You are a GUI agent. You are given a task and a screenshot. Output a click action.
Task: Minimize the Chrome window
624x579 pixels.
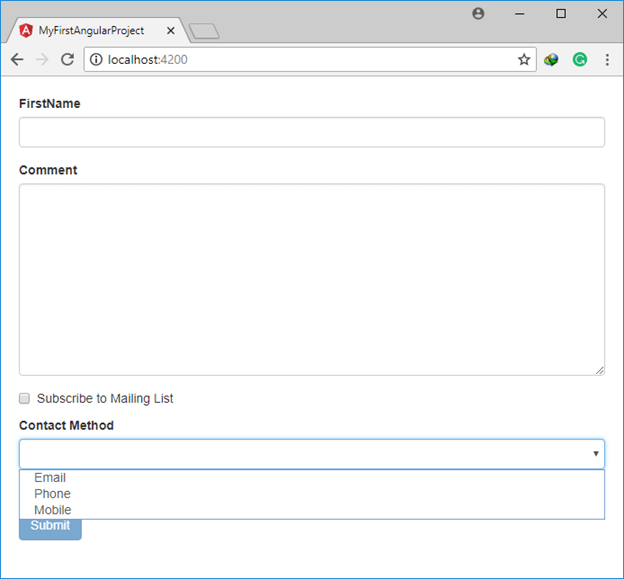(519, 14)
